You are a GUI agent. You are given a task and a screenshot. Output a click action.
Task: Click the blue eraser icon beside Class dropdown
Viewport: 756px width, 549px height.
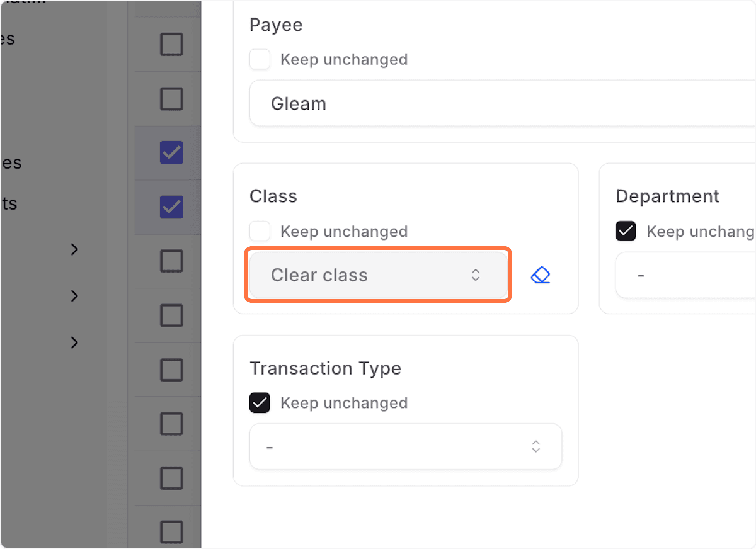tap(541, 274)
